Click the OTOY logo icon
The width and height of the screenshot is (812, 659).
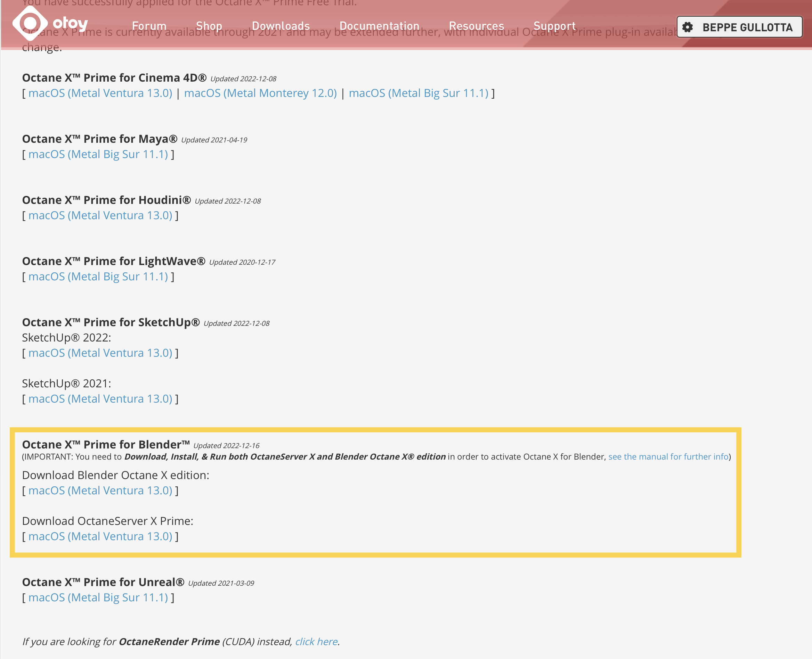[30, 24]
